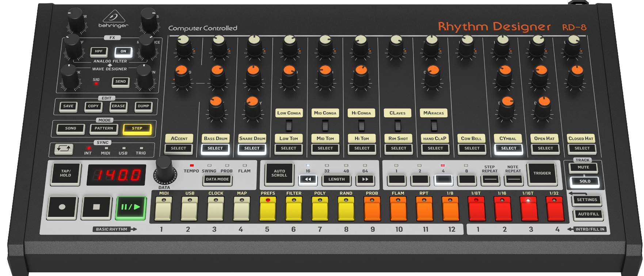Click the TAP/HOLD button
This screenshot has height=276, width=644.
[x=66, y=174]
